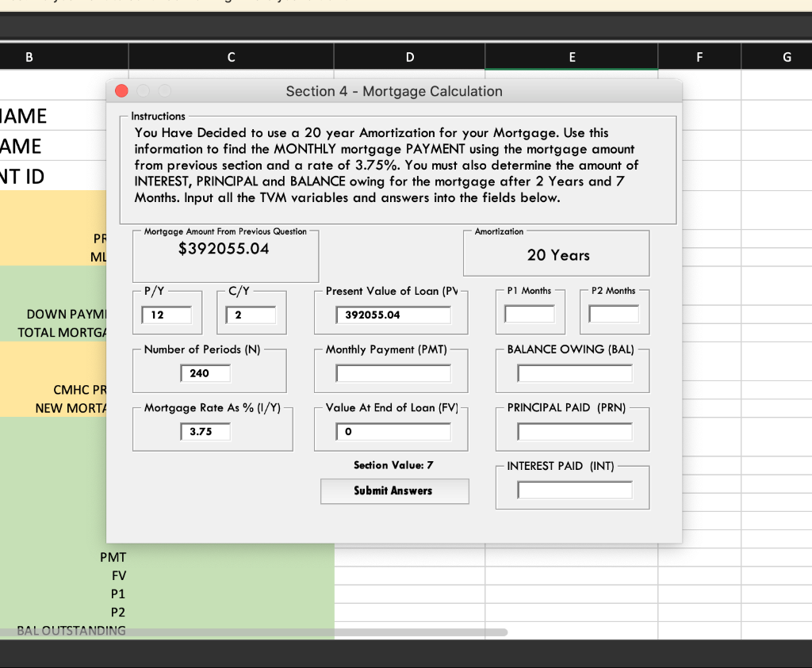Click the P2 label cell in spreadsheet
Image resolution: width=812 pixels, height=668 pixels.
click(63, 612)
